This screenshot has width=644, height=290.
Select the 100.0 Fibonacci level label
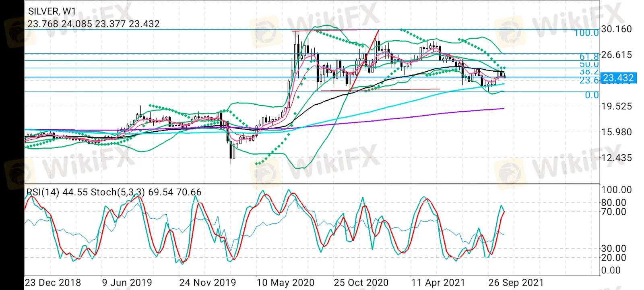coord(586,33)
